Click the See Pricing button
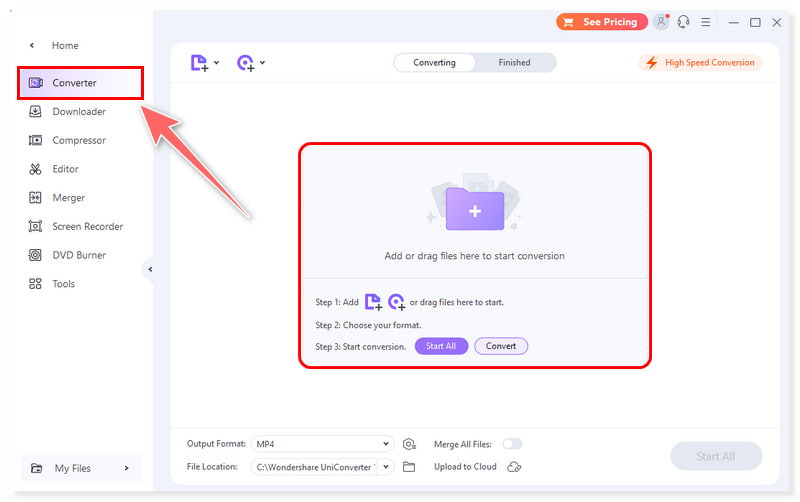The width and height of the screenshot is (800, 502). coord(600,22)
